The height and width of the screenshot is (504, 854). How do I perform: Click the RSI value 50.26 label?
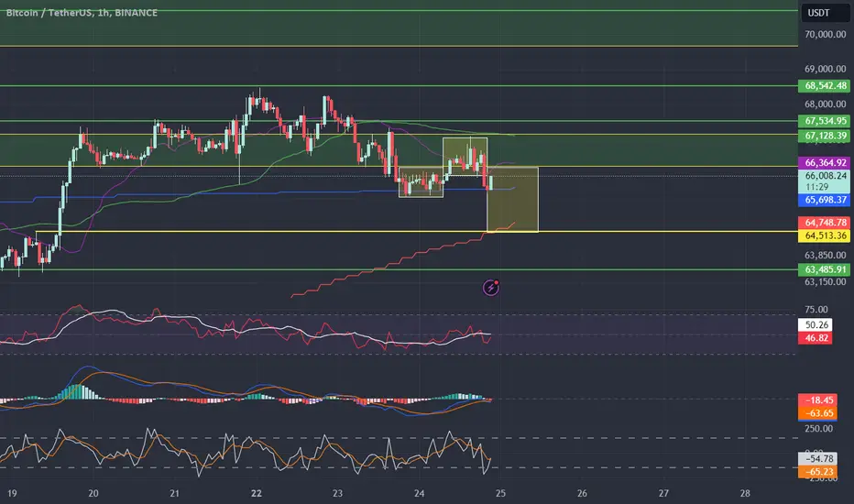coord(816,324)
